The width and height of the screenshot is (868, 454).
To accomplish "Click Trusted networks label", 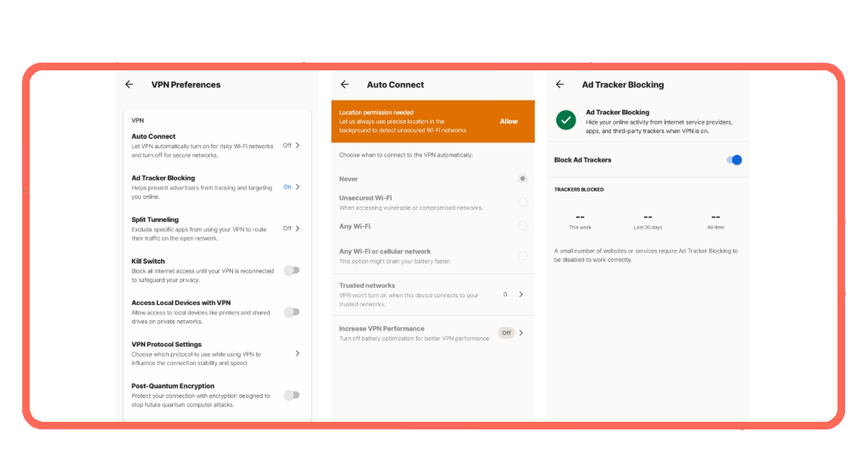I will 367,285.
